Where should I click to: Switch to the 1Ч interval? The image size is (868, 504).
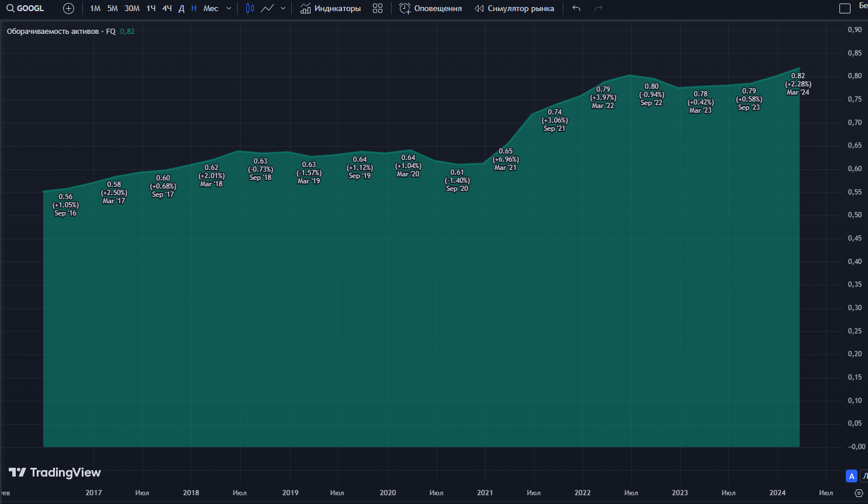pos(151,8)
